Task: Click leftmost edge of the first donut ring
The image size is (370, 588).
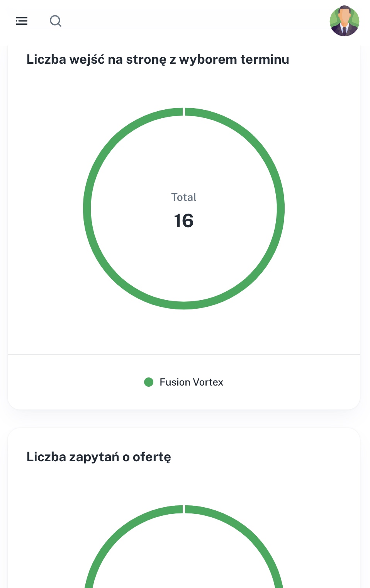Action: click(x=87, y=209)
